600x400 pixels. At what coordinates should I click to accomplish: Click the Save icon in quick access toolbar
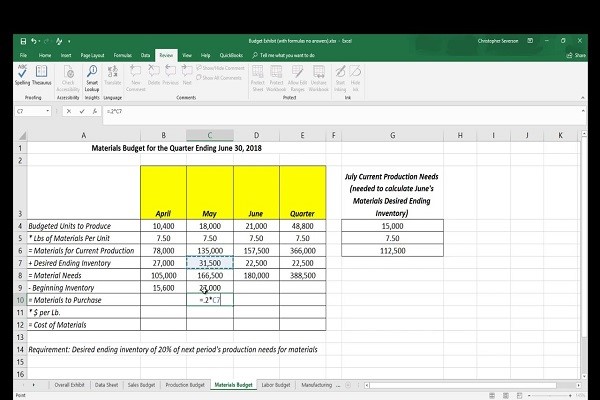(22, 41)
